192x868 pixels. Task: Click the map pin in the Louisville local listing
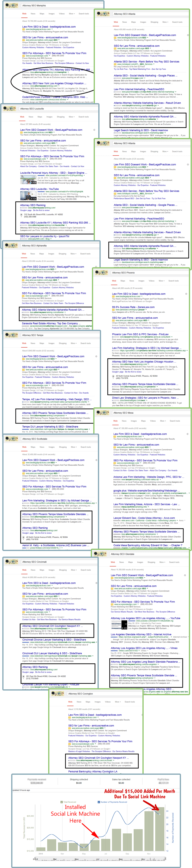point(21,215)
